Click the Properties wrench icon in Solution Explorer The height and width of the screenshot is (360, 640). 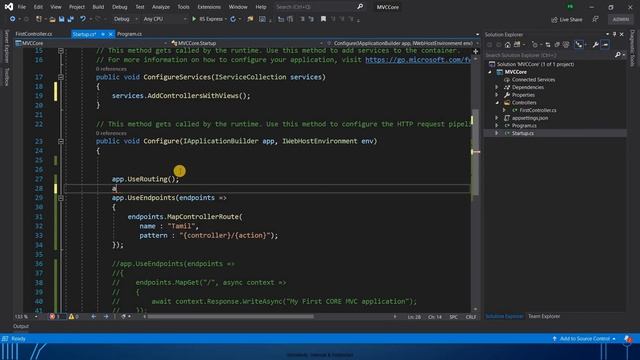pos(596,45)
